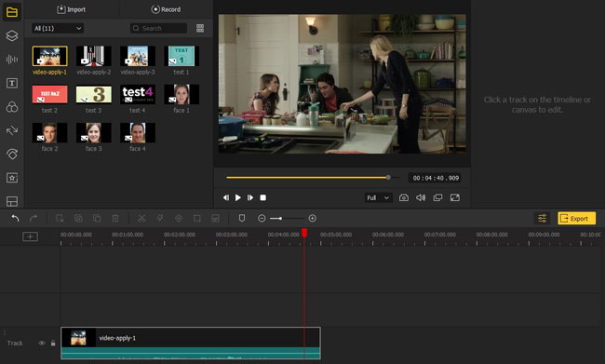Play the preview video
The image size is (605, 364).
tap(238, 197)
